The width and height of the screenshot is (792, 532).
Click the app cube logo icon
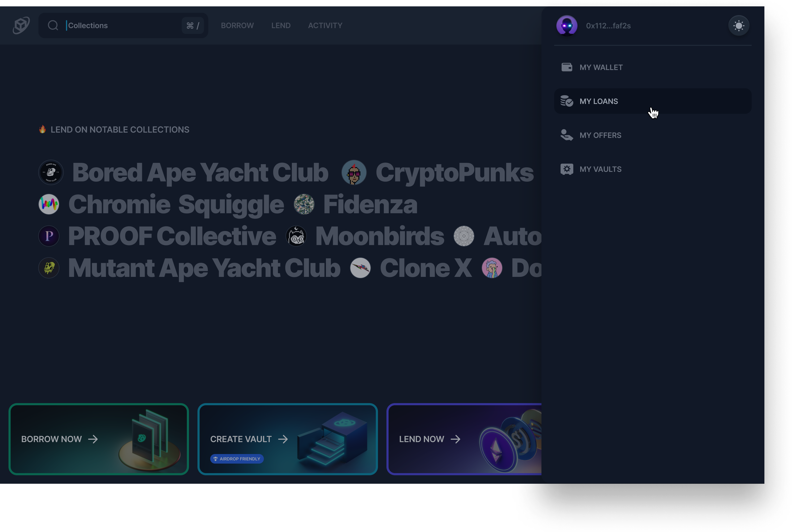coord(21,25)
